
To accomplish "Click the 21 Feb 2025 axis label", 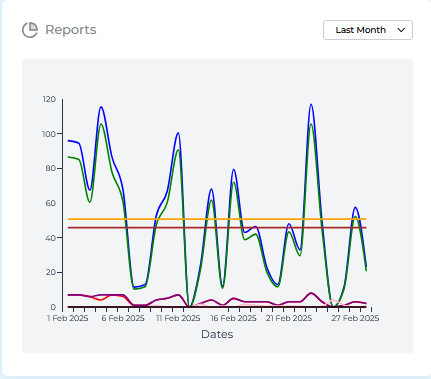I will [x=289, y=318].
